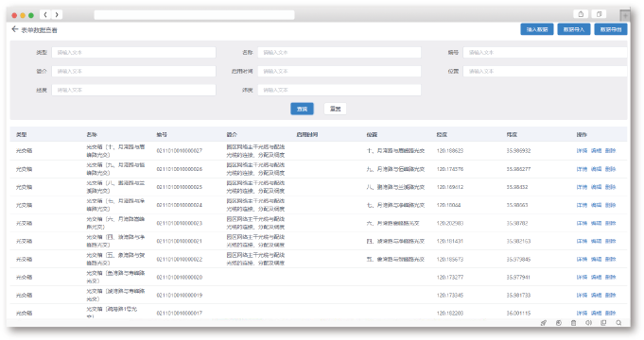
Task: Click the name cell starting 光交箱(十
Action: click(x=115, y=150)
